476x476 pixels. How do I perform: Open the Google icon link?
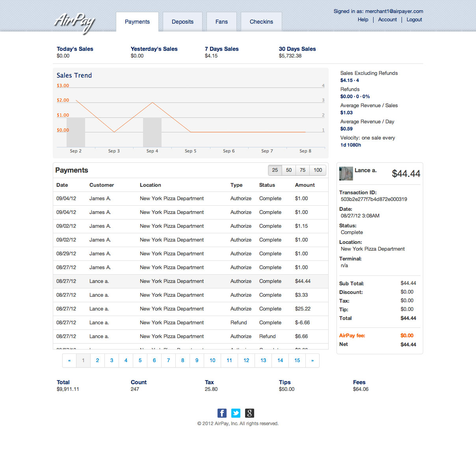pos(249,413)
